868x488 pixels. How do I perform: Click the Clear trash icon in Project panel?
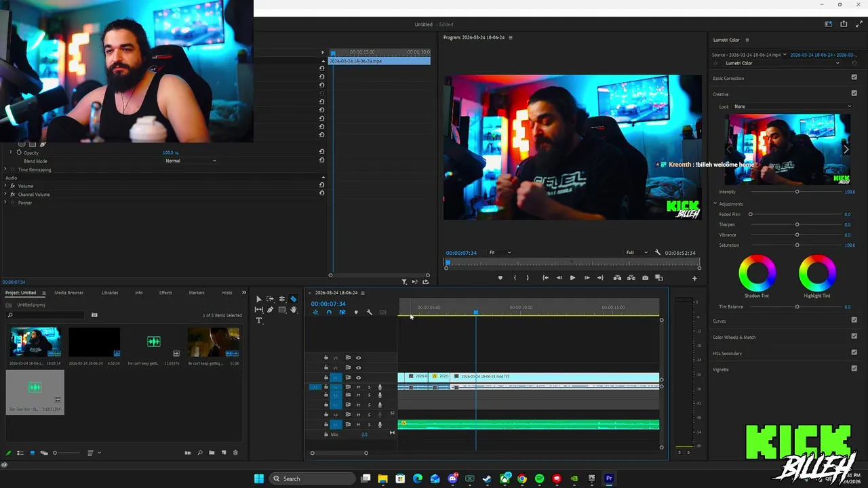(x=235, y=453)
